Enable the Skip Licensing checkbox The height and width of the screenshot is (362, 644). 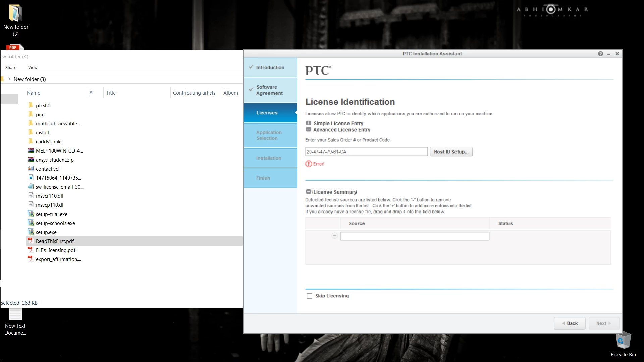[309, 296]
